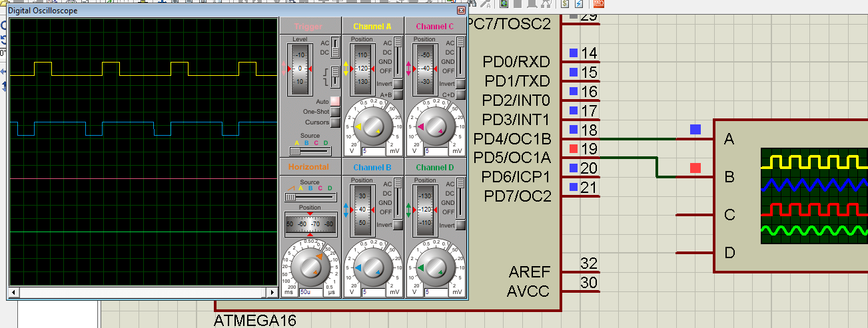Viewport: 868px width, 328px height.
Task: Click Channel C voltage value field
Action: pyautogui.click(x=436, y=152)
